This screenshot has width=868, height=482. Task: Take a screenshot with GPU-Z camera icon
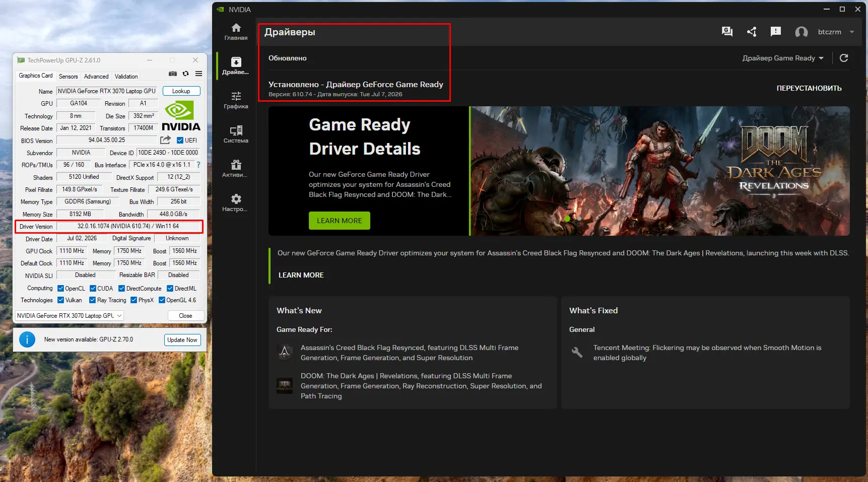[x=173, y=74]
